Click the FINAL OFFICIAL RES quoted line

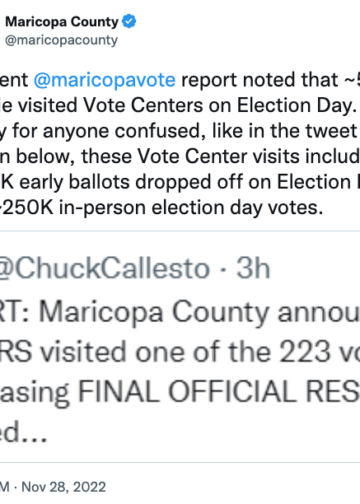[x=180, y=392]
